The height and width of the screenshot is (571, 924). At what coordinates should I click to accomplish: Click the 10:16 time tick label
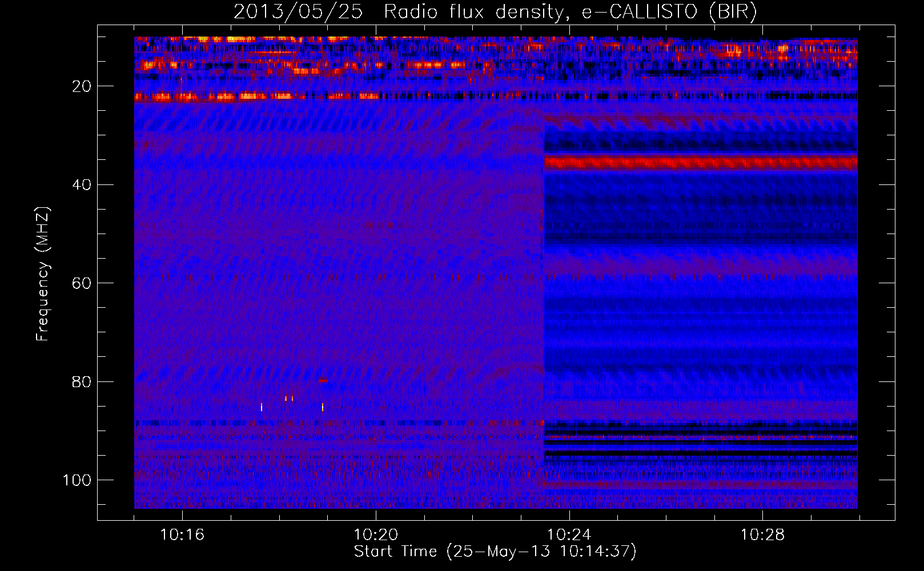(x=182, y=535)
